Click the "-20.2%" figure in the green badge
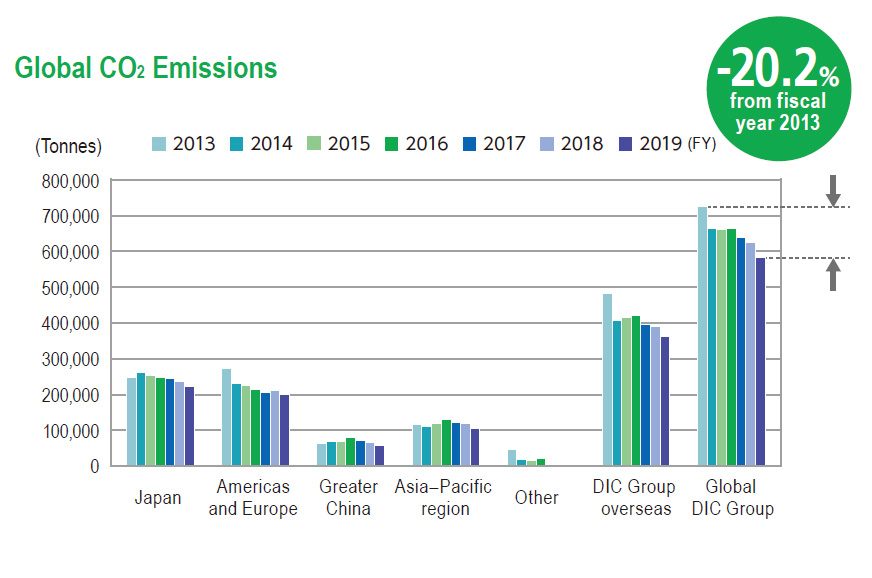872x578 pixels. 778,68
